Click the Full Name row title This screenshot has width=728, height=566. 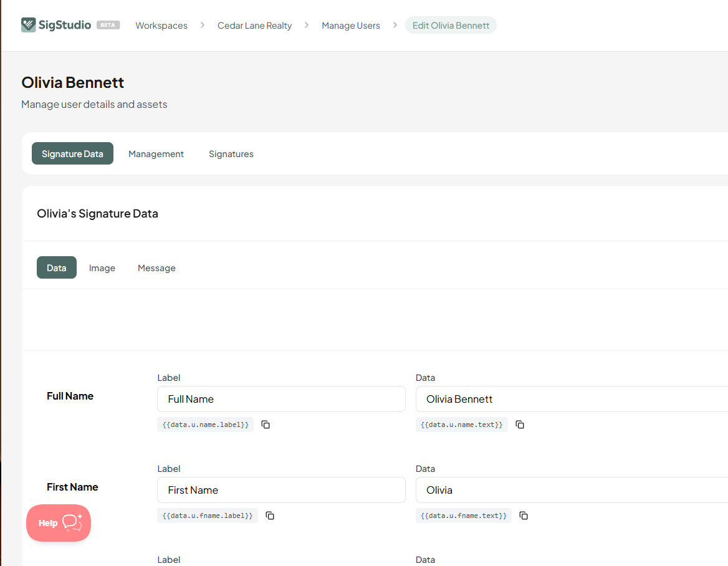coord(70,396)
